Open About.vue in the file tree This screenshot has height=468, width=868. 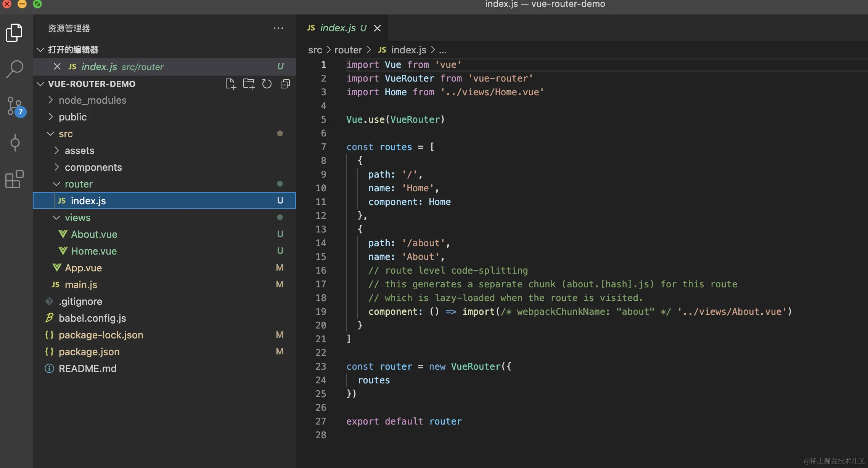coord(94,234)
